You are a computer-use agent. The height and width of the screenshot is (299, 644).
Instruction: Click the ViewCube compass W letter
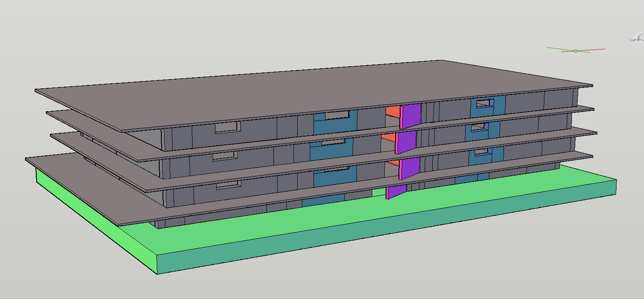click(635, 39)
